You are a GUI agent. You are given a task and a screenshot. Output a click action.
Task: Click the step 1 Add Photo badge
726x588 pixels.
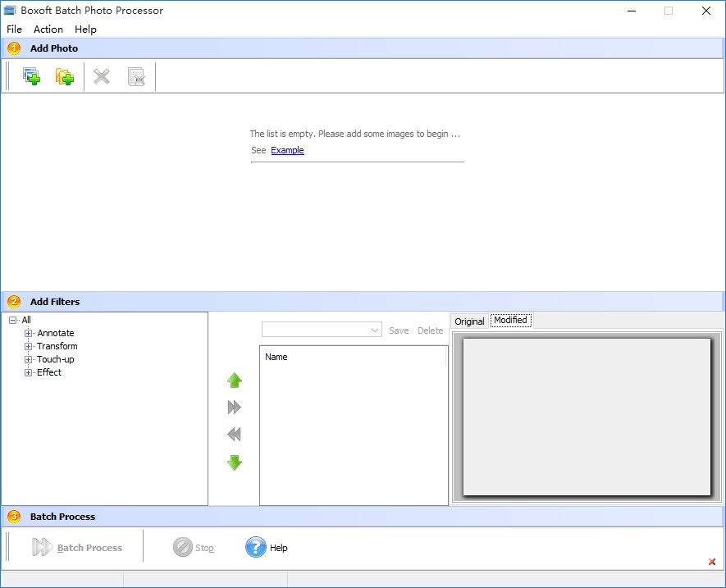(x=14, y=48)
